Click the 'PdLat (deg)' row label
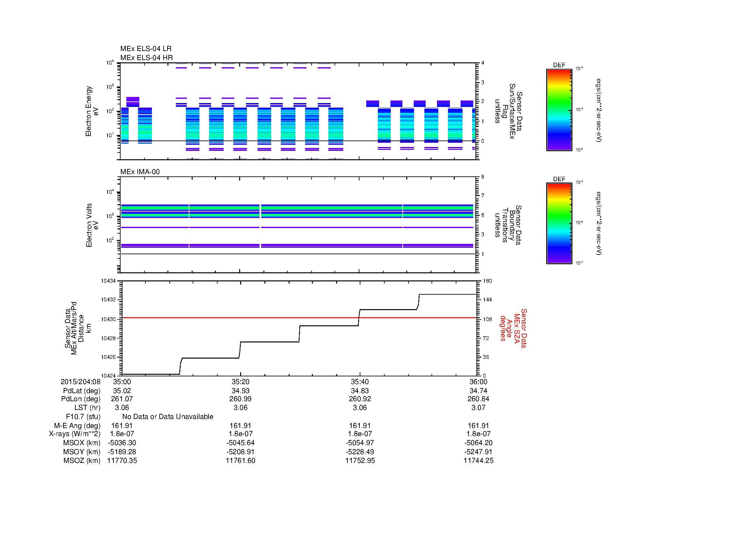The image size is (756, 534). pos(82,391)
